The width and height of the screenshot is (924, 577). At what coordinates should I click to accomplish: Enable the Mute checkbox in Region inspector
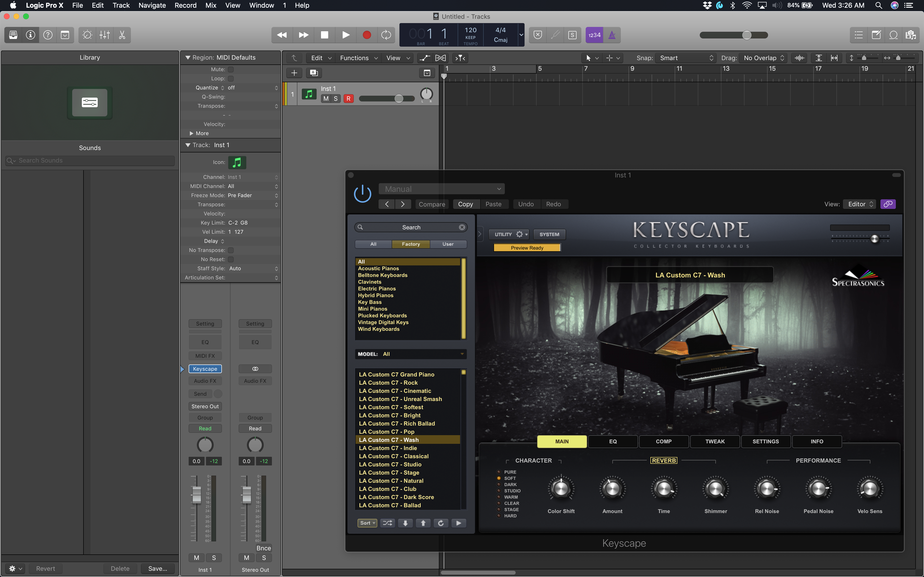(231, 69)
